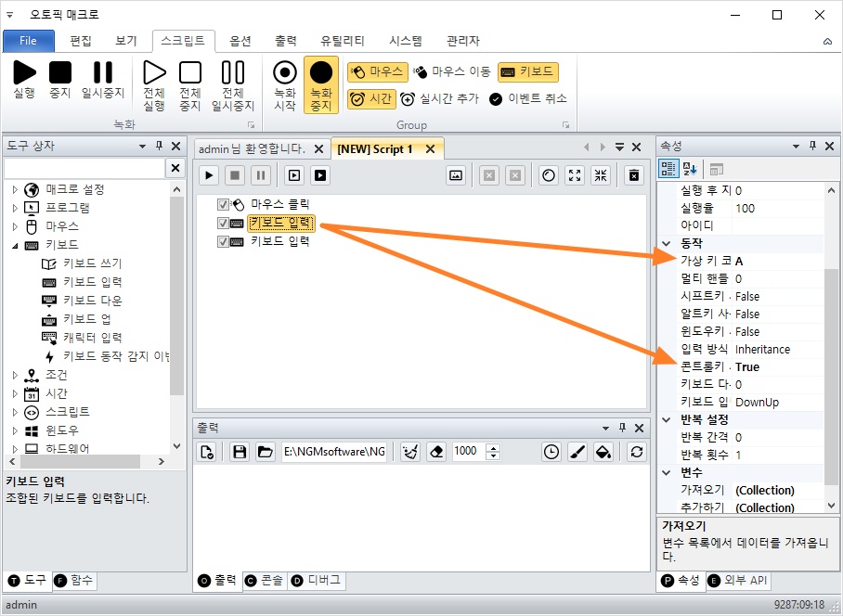The image size is (843, 616).
Task: Switch to the 외부 API tab
Action: coord(738,581)
